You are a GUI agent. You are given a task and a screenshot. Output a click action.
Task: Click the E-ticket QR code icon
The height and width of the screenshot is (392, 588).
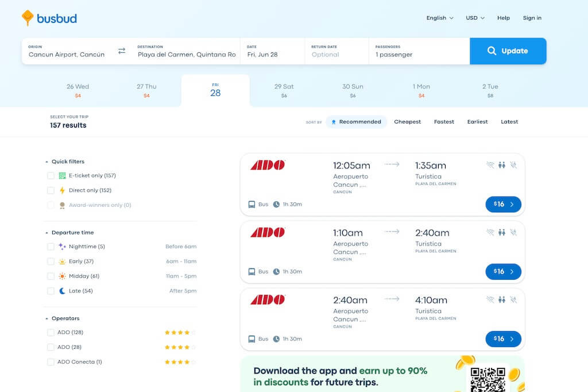pos(62,175)
